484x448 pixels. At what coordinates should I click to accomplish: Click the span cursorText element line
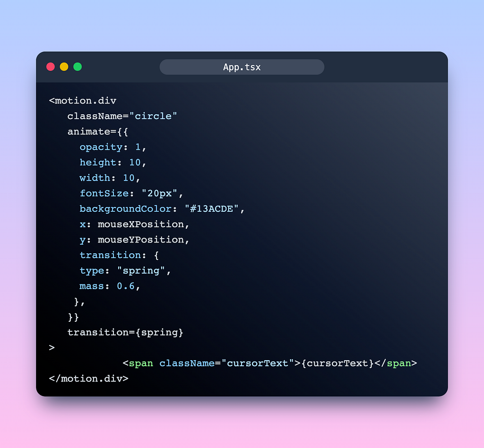(x=270, y=363)
